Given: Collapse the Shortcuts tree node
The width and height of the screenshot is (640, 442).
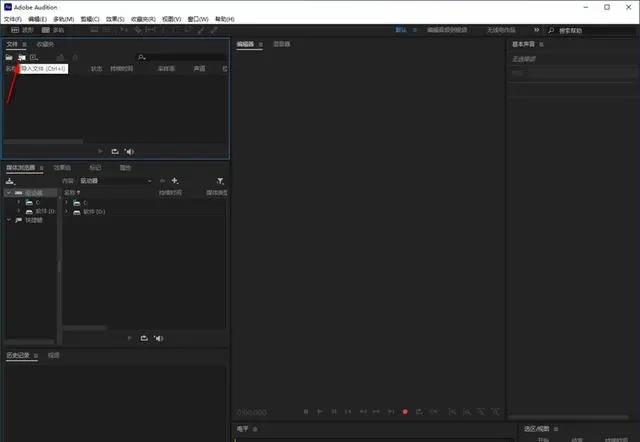Looking at the screenshot, I should tap(8, 220).
